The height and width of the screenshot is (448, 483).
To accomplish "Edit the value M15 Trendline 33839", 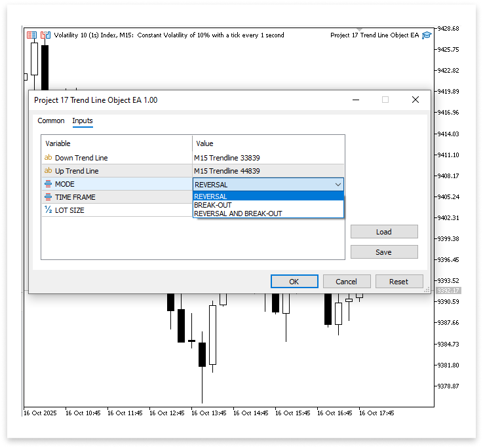I will click(268, 158).
